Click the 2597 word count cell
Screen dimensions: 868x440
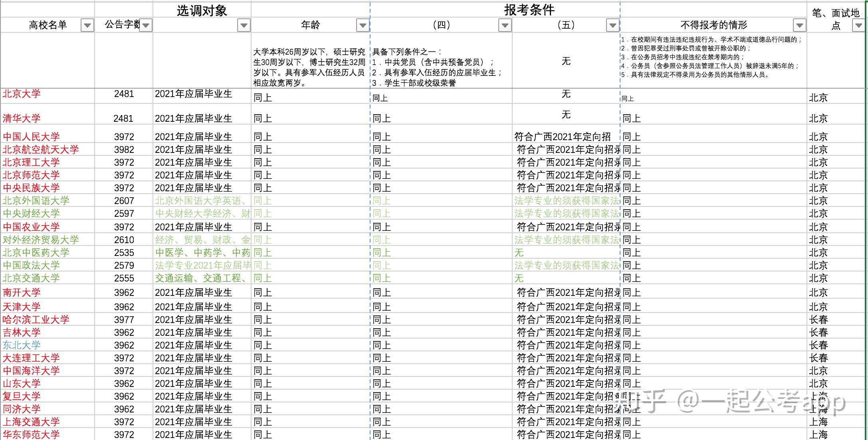tap(124, 213)
